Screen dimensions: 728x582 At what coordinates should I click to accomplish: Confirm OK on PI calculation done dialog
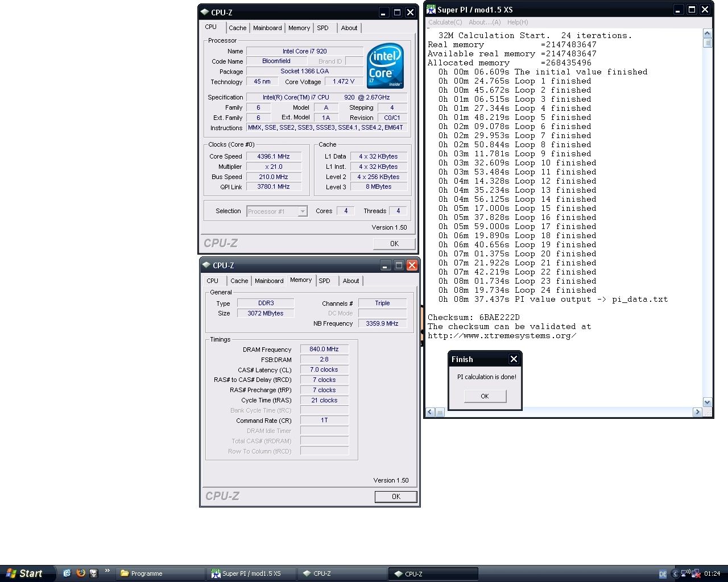tap(485, 396)
